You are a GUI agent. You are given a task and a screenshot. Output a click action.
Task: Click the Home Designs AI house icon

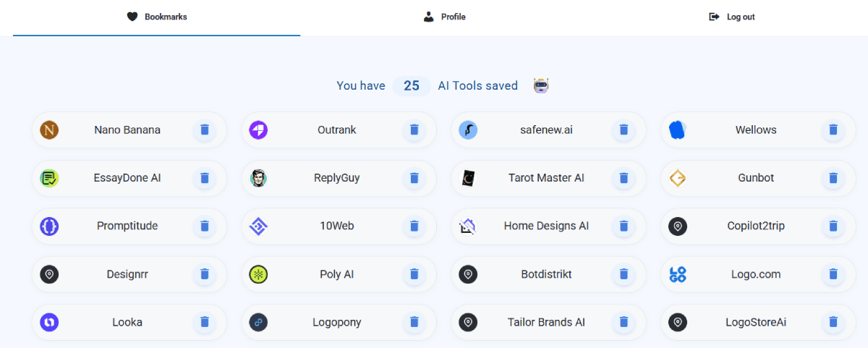coord(468,226)
